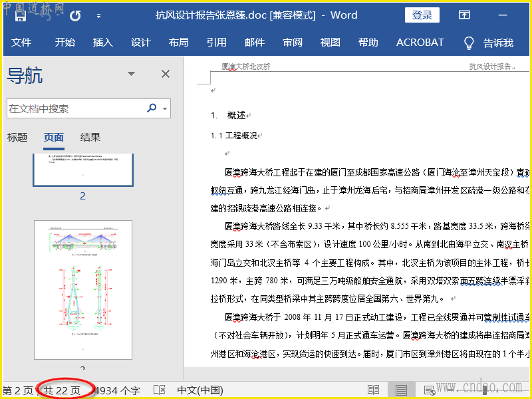The image size is (532, 399).
Task: Click the Tell Me lightbulb icon
Action: [x=469, y=43]
